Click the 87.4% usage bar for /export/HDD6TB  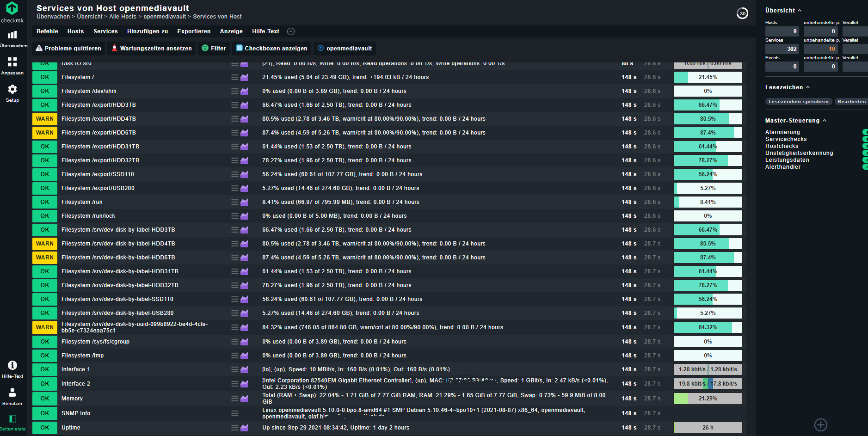pyautogui.click(x=708, y=133)
